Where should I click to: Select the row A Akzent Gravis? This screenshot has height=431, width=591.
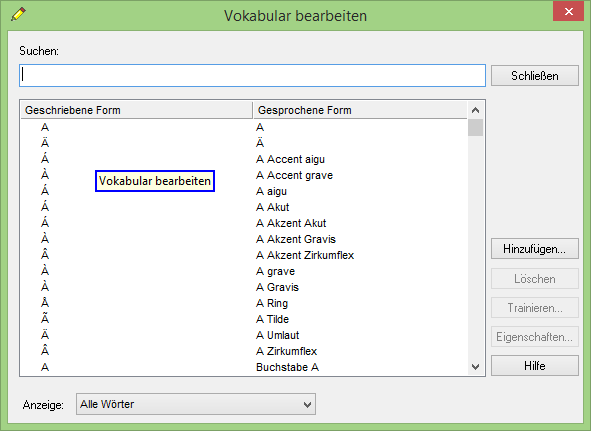(x=244, y=239)
